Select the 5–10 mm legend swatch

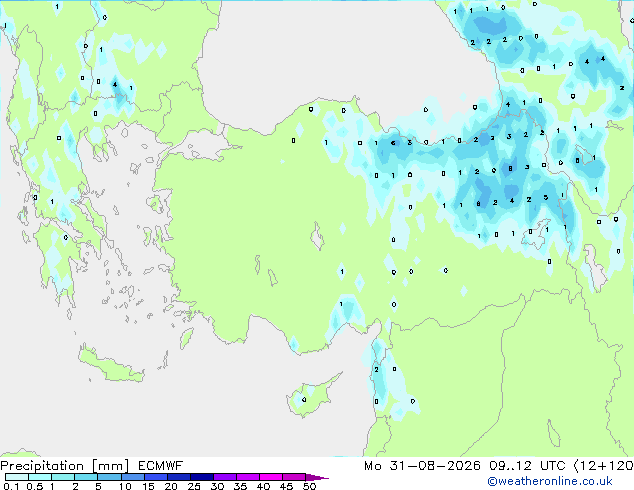[x=109, y=477]
